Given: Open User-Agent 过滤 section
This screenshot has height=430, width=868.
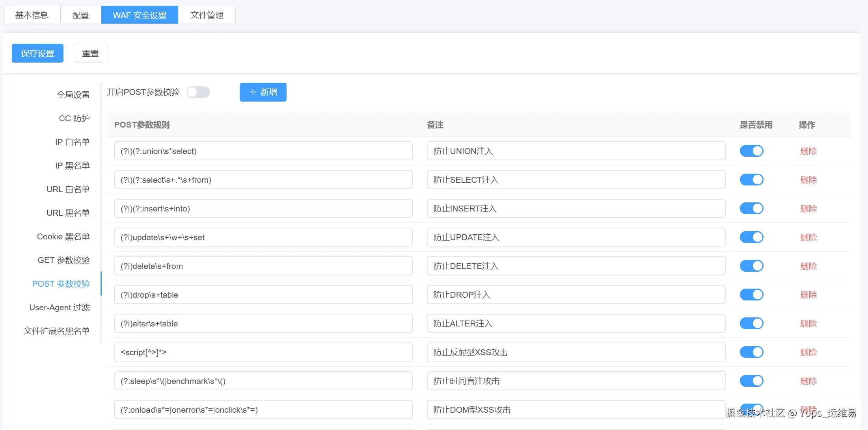Looking at the screenshot, I should (60, 308).
